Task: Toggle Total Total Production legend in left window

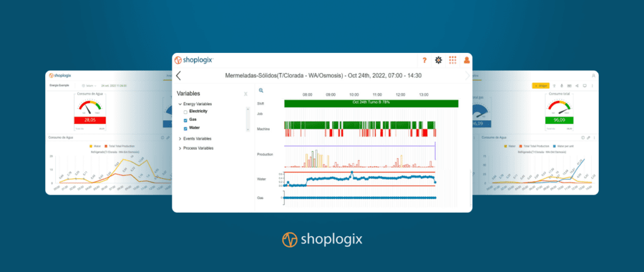Action: (x=119, y=146)
